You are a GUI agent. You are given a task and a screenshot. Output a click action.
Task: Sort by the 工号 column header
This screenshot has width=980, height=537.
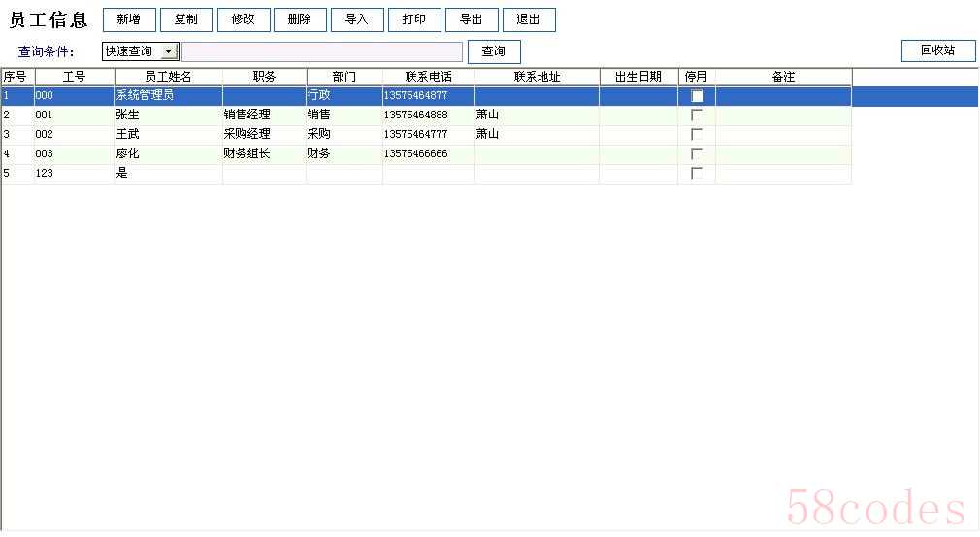coord(75,76)
